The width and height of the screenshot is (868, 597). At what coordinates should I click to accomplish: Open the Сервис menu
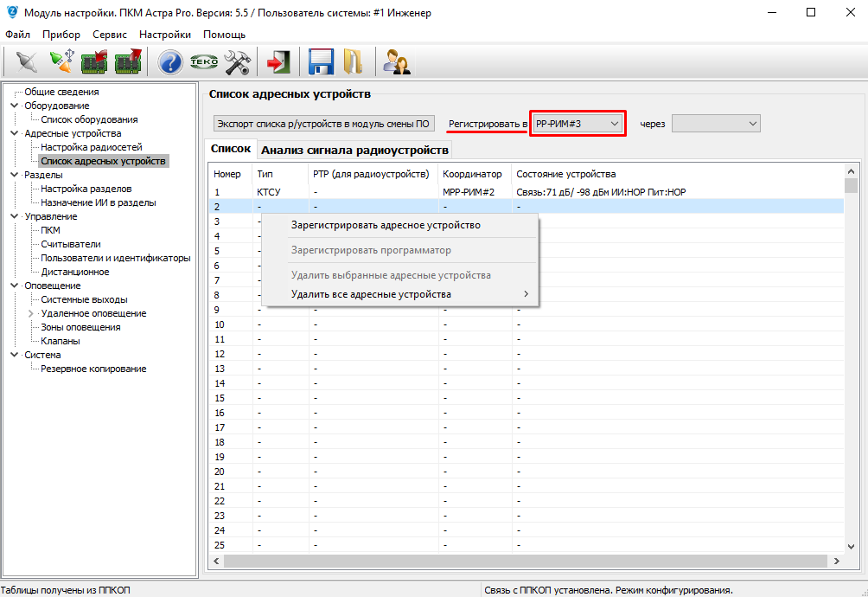(x=110, y=35)
